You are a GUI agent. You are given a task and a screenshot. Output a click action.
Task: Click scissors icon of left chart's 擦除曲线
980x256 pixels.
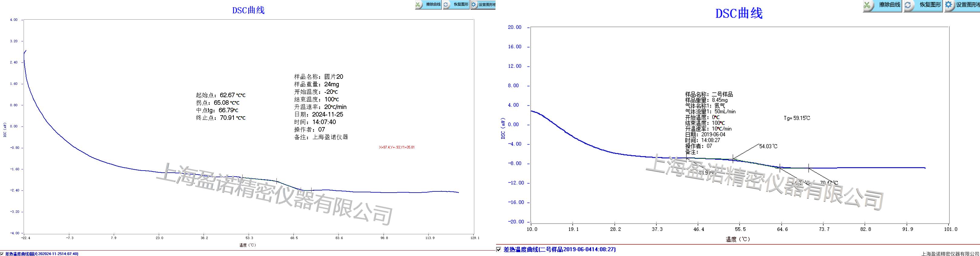pyautogui.click(x=419, y=5)
